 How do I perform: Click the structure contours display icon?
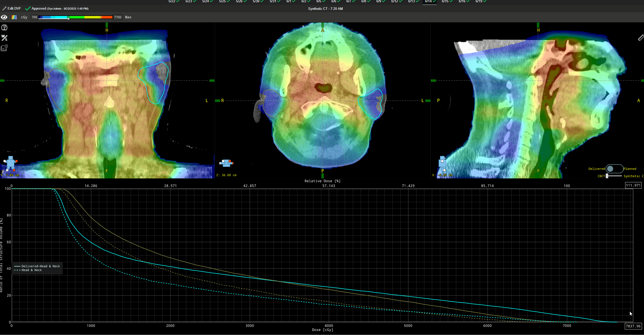[4, 28]
